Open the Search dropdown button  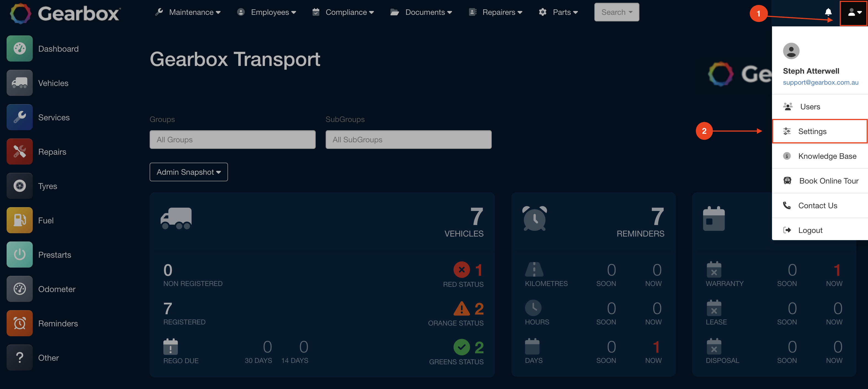coord(617,12)
